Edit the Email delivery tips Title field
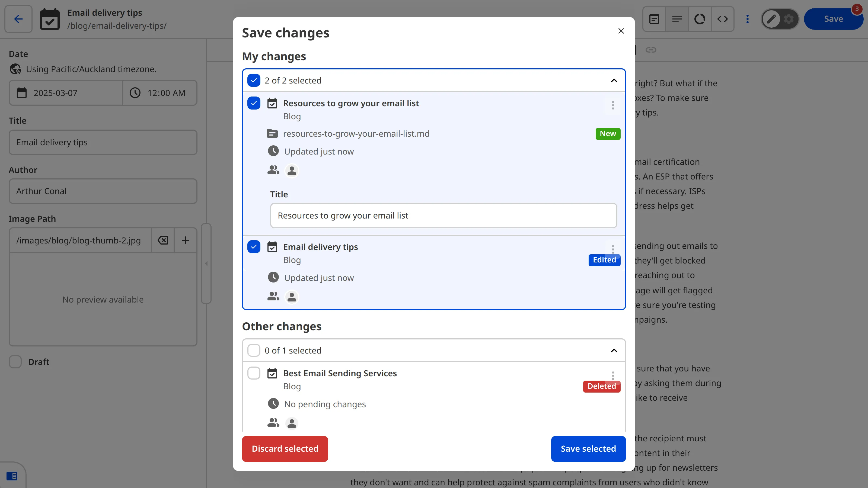 tap(103, 142)
